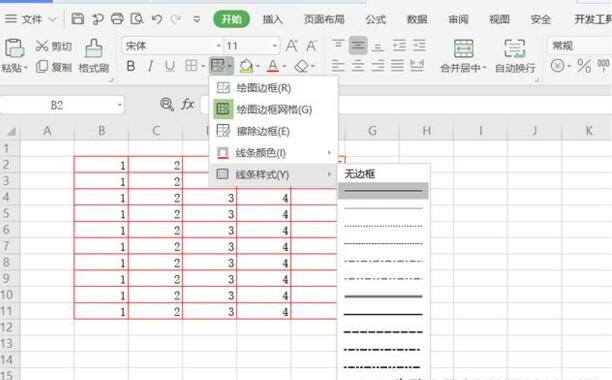Viewport: 612px width, 380px height.
Task: Redo the last undone action
Action: [176, 19]
